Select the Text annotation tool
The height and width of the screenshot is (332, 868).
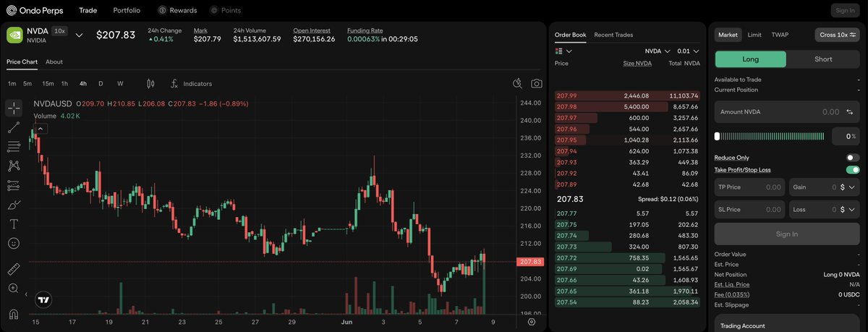(14, 224)
